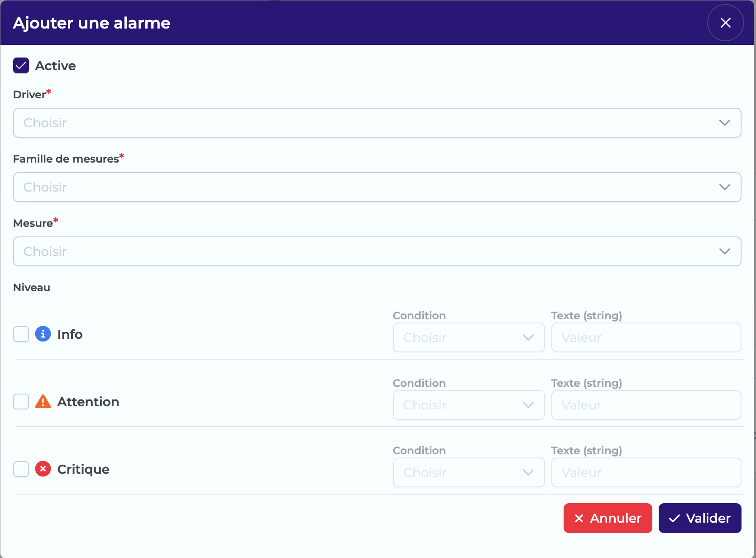Screen dimensions: 756x558
Task: Uncheck the Active checkbox
Action: click(21, 66)
